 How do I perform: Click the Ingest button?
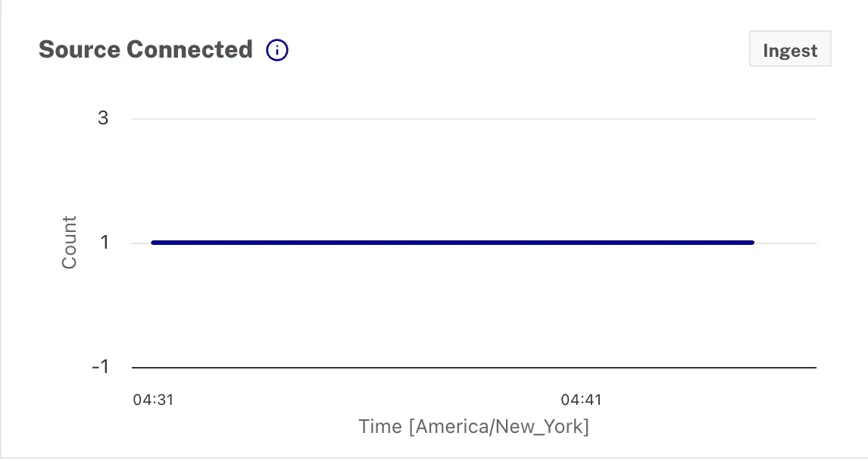pos(790,50)
